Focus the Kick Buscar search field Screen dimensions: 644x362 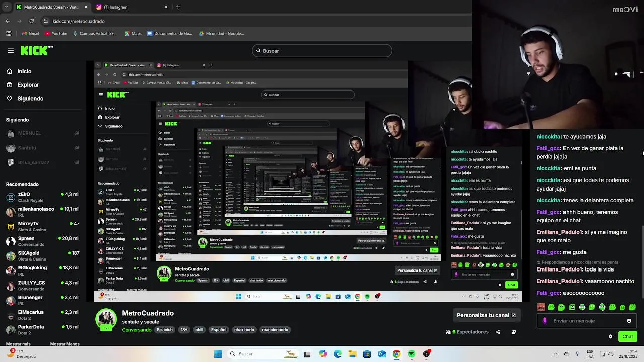coord(322,51)
